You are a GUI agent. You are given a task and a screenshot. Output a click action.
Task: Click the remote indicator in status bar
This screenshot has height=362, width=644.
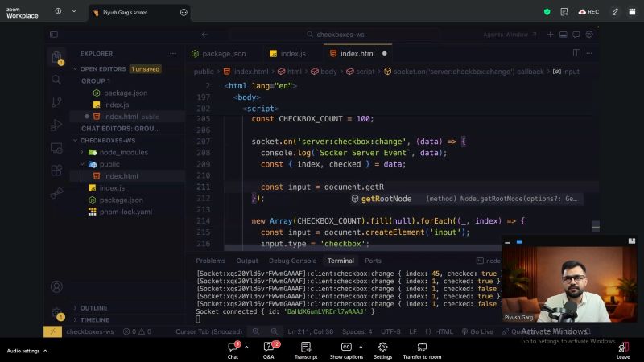click(52, 331)
